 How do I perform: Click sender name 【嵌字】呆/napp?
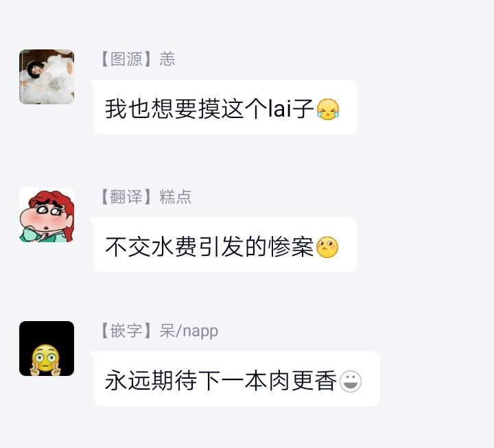[158, 331]
